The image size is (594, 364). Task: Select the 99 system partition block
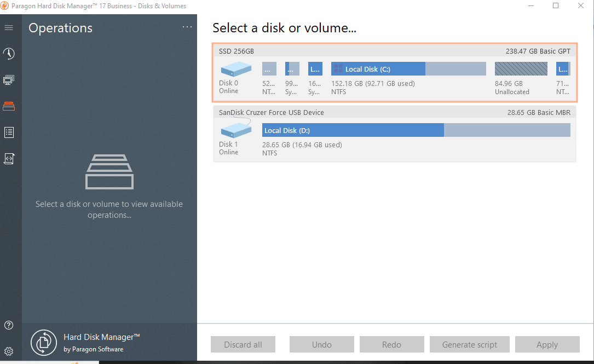click(292, 69)
